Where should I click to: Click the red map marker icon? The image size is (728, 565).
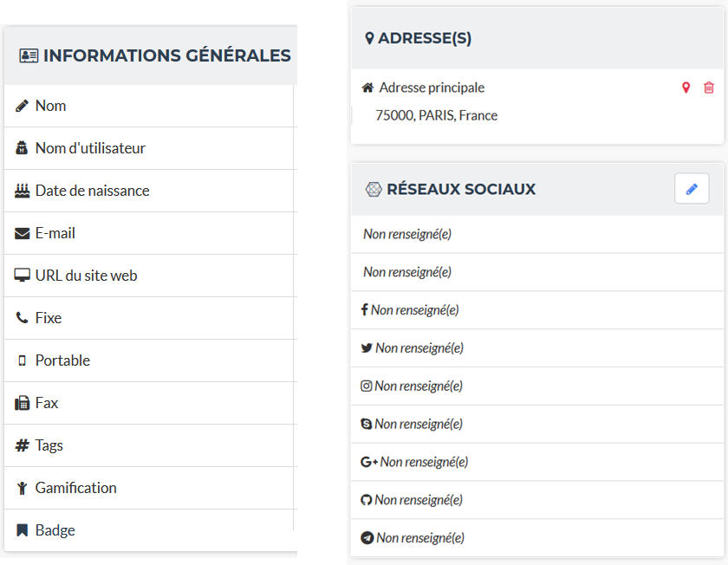click(x=686, y=88)
